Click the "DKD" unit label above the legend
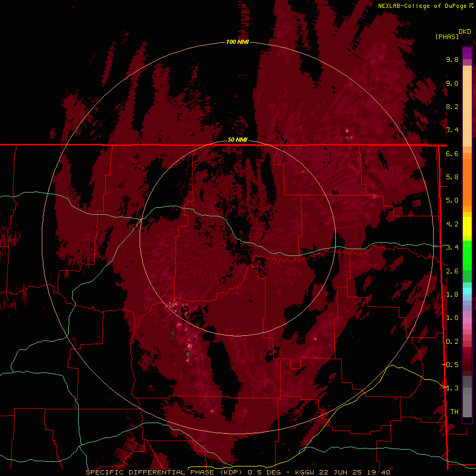The width and height of the screenshot is (476, 476). (464, 32)
